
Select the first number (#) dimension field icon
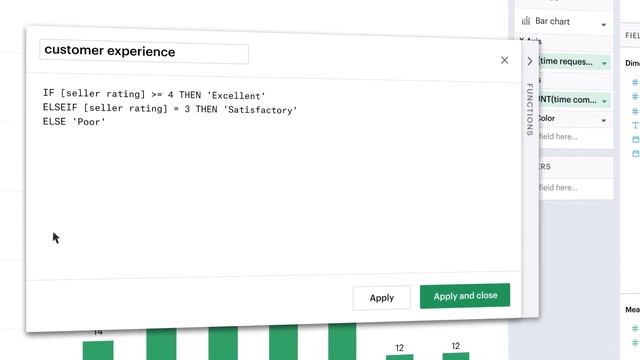635,82
